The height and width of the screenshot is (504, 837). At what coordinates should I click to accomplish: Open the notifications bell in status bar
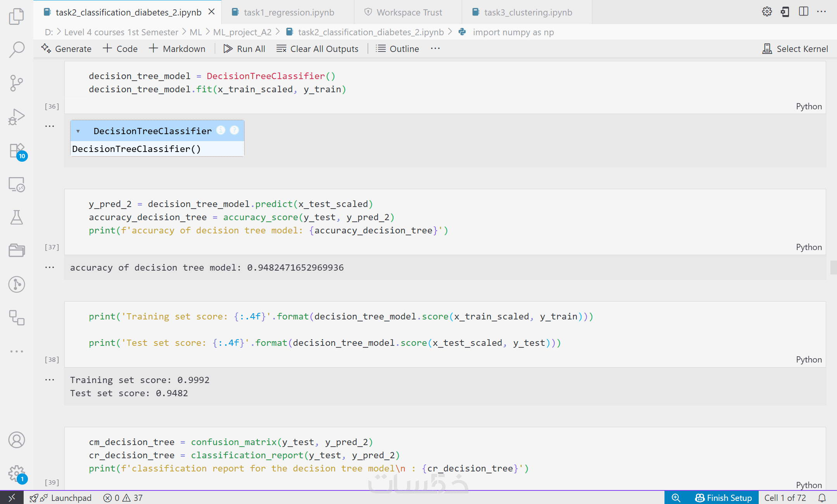point(822,498)
